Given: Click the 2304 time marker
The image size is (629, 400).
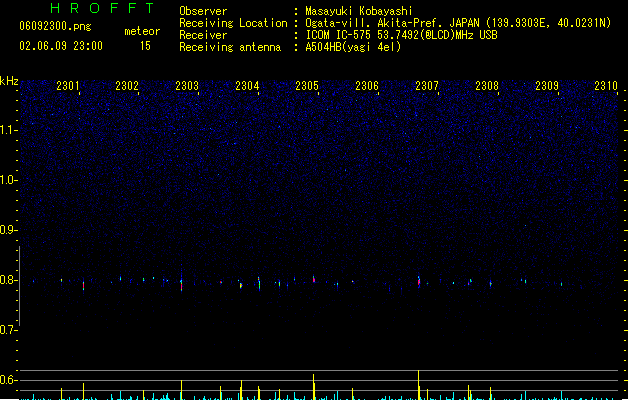Looking at the screenshot, I should (x=247, y=86).
